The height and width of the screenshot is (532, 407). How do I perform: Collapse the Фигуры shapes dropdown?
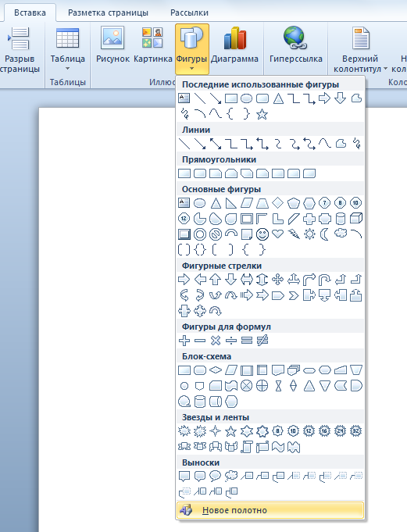[191, 49]
